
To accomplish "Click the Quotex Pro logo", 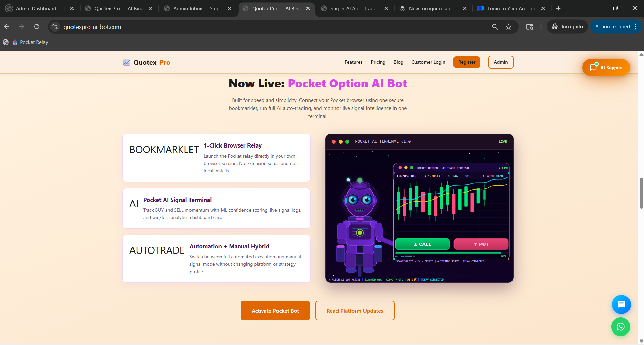I will (x=147, y=62).
